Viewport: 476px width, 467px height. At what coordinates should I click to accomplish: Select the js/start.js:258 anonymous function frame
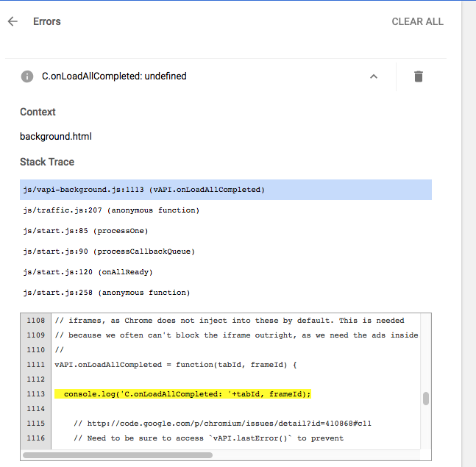click(226, 293)
